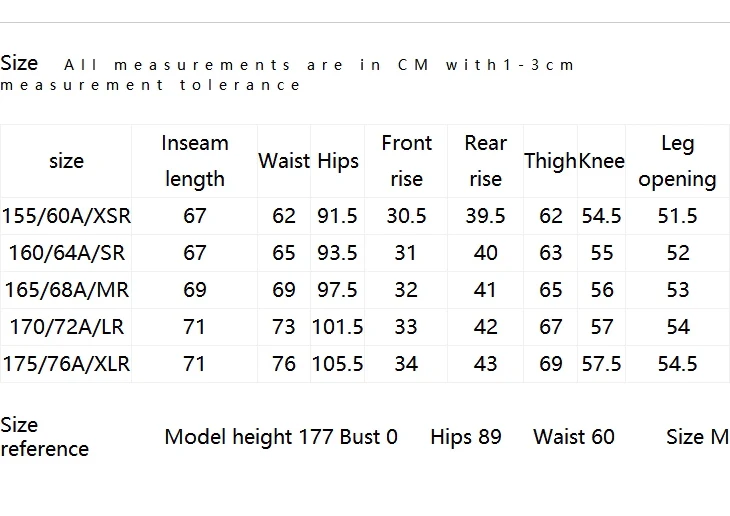
Task: Select the 160/64A/SR size cell
Action: click(67, 253)
